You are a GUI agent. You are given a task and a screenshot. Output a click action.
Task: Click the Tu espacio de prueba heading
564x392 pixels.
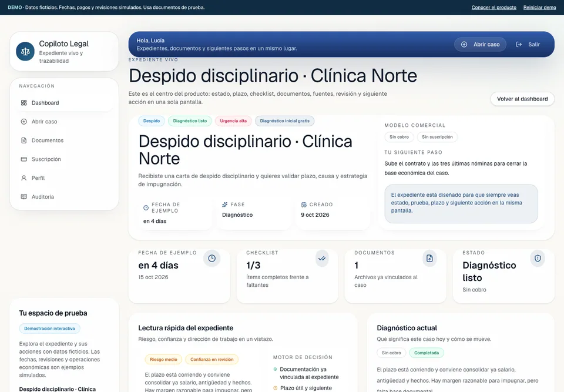[x=53, y=313]
